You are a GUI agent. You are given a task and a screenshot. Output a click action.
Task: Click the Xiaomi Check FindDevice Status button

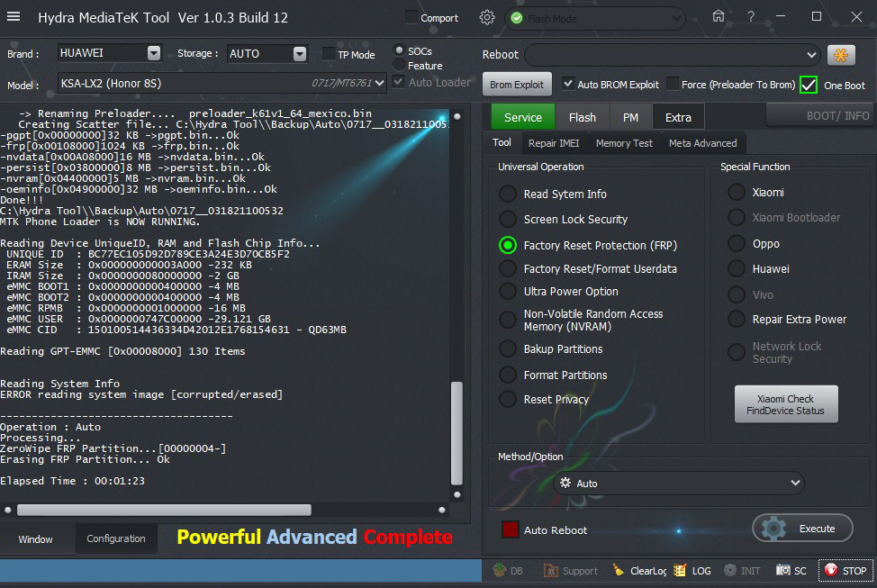[x=785, y=405]
